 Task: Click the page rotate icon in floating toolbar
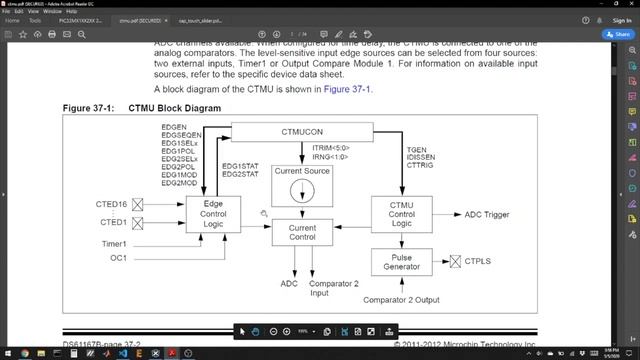pyautogui.click(x=327, y=332)
